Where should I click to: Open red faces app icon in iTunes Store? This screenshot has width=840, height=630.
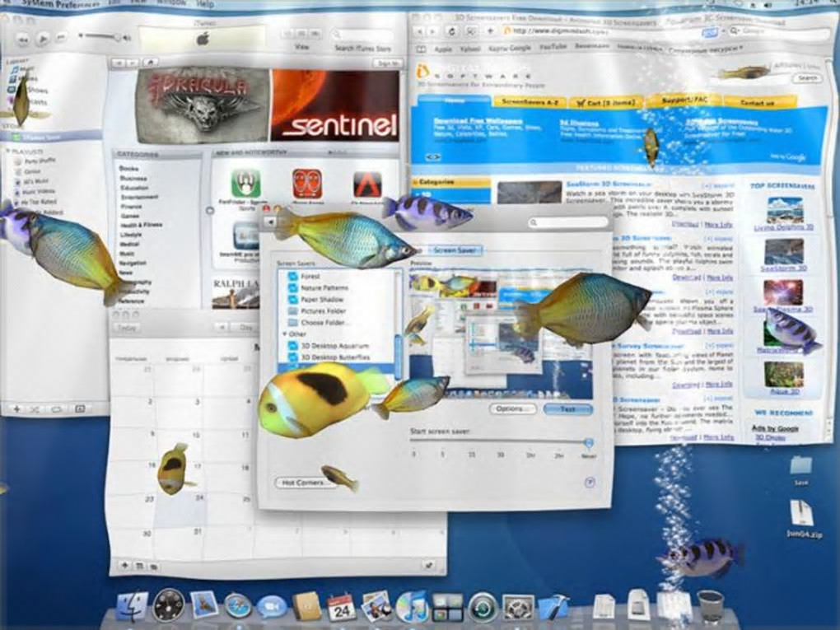pos(307,183)
